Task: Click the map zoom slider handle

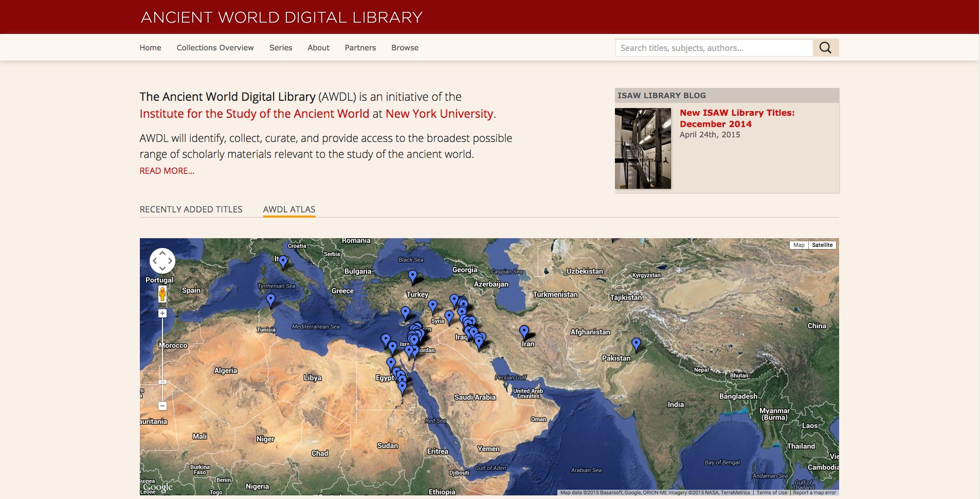Action: [162, 382]
